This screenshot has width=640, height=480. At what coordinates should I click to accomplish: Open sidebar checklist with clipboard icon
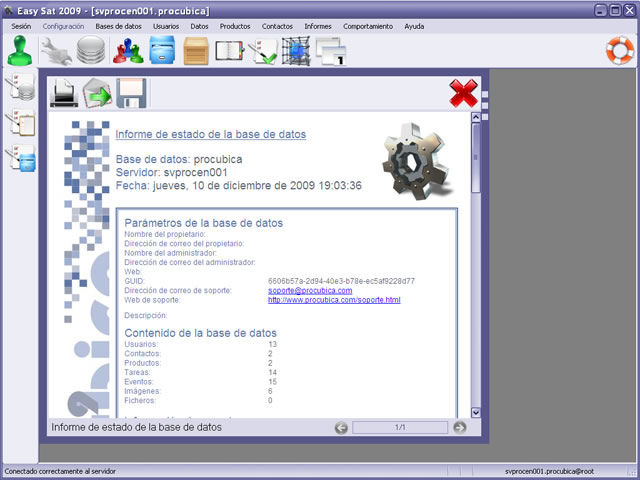coord(20,122)
